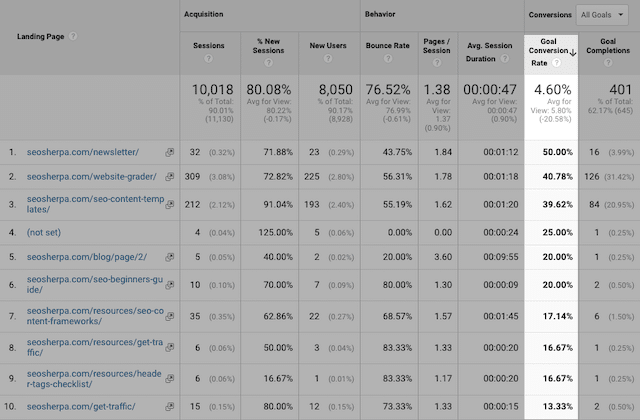Select the 13.33% conversion rate cell
The image size is (640, 420).
(x=558, y=407)
